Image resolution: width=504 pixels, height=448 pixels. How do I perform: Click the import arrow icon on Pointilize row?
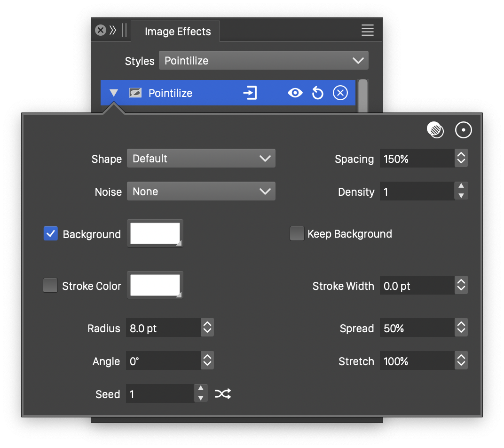[250, 93]
